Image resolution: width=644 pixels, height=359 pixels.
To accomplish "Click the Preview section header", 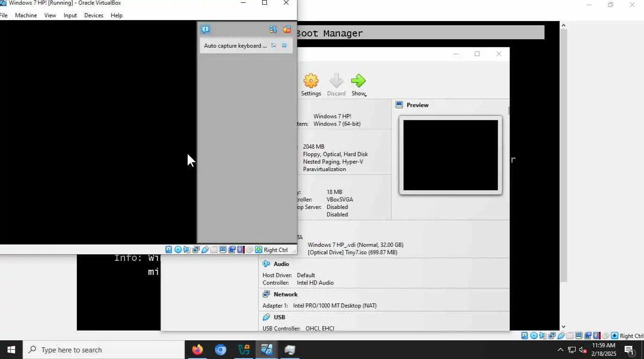I will click(x=417, y=105).
